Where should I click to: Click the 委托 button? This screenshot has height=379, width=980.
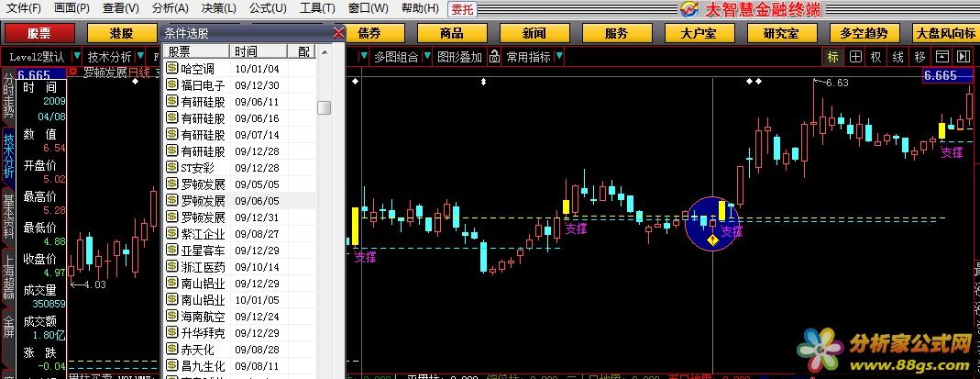tap(463, 9)
